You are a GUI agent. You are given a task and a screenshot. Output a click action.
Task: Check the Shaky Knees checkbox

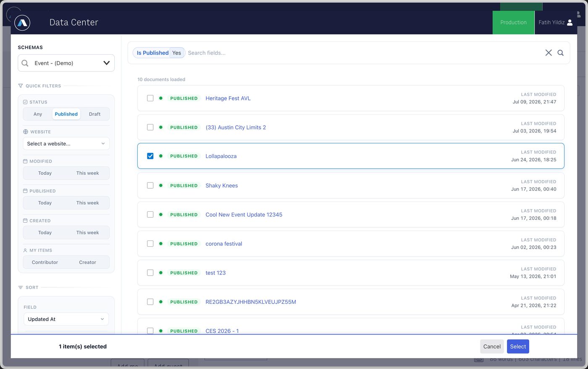pyautogui.click(x=150, y=185)
